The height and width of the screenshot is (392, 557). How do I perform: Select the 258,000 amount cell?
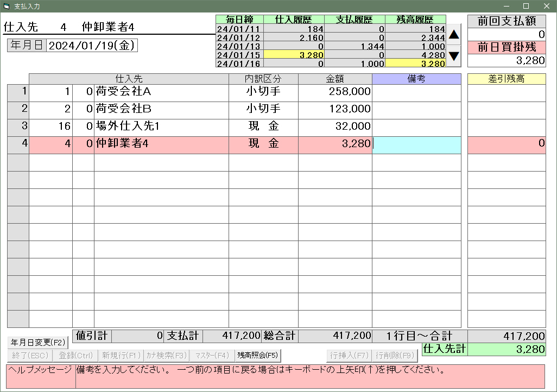coord(335,92)
